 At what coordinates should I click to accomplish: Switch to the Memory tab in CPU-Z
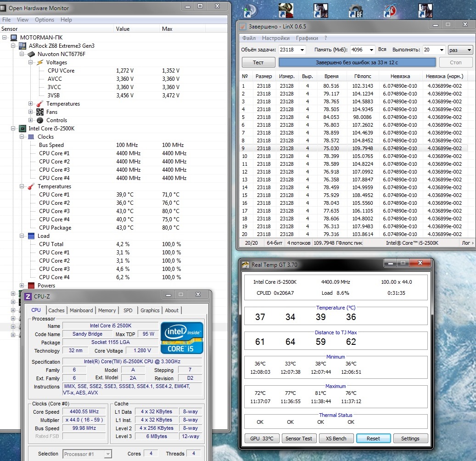click(x=107, y=310)
